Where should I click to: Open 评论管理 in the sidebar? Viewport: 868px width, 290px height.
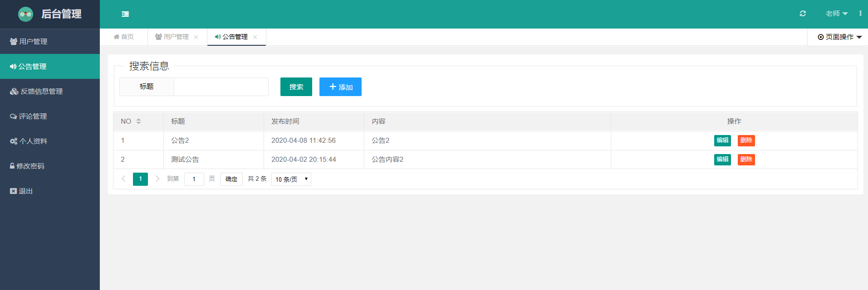(x=50, y=116)
